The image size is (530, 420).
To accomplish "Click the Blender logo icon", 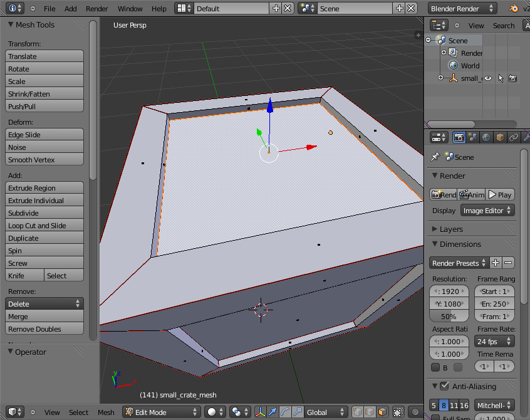I will click(514, 8).
